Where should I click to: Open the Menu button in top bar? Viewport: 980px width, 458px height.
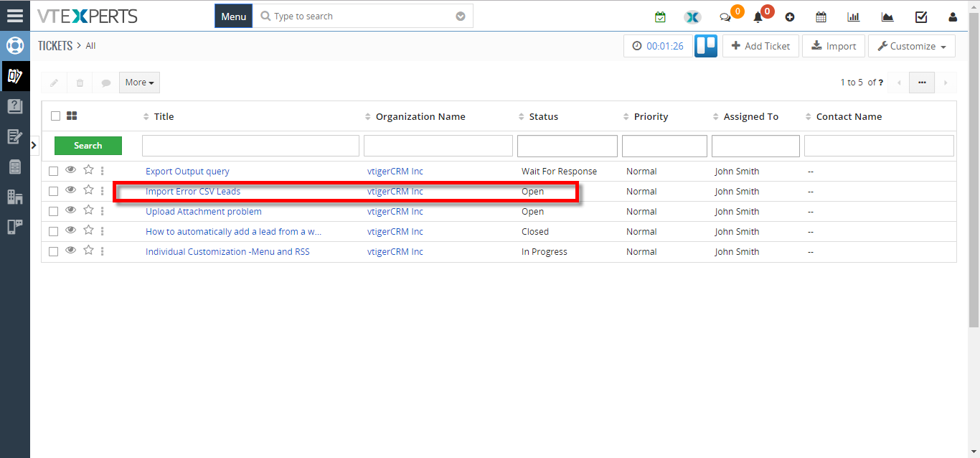coord(234,16)
